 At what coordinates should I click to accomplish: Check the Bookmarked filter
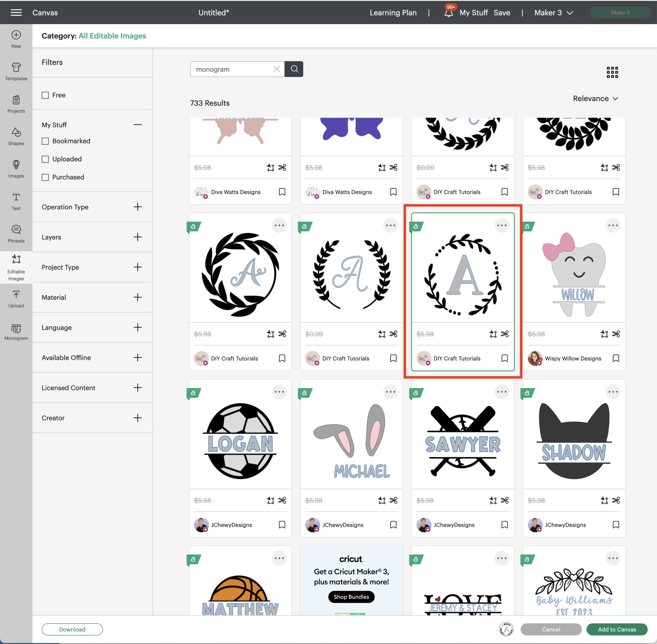(45, 141)
